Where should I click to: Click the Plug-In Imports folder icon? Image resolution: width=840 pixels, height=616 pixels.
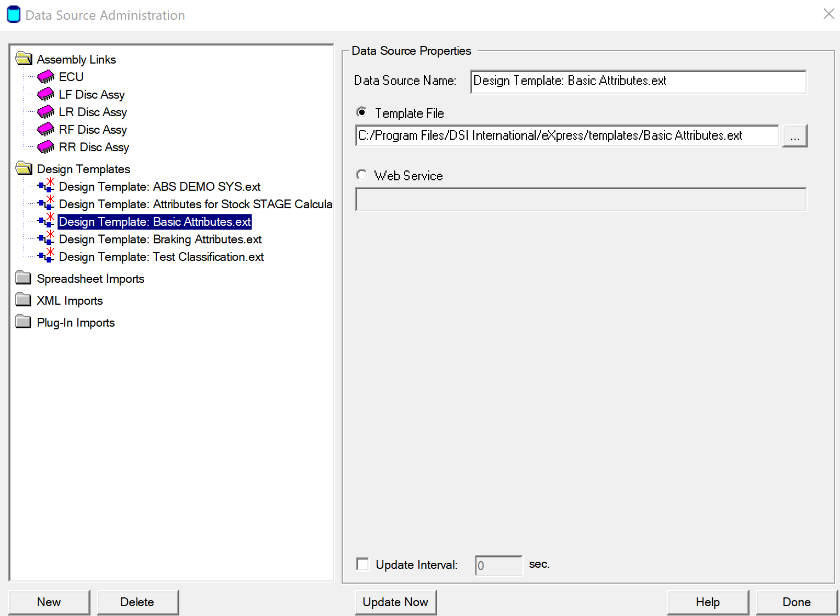pyautogui.click(x=24, y=322)
